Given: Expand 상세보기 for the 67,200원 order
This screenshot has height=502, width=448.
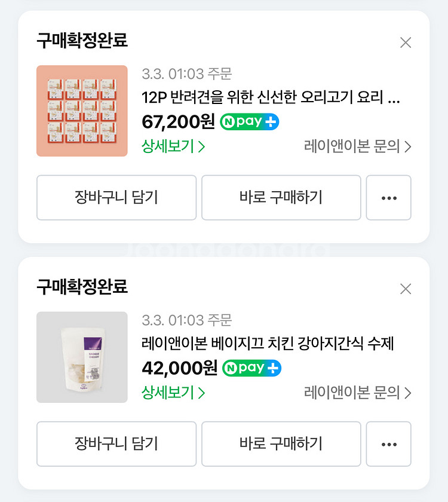Looking at the screenshot, I should [173, 146].
